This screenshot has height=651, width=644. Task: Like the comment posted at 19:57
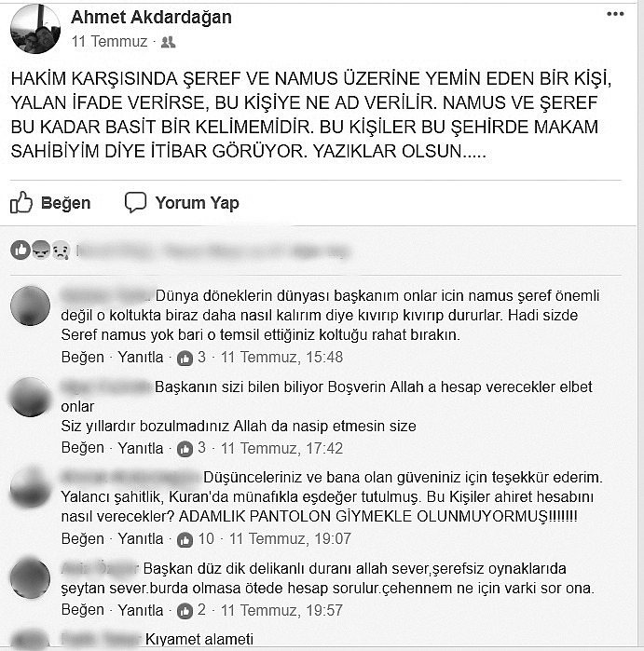82,610
